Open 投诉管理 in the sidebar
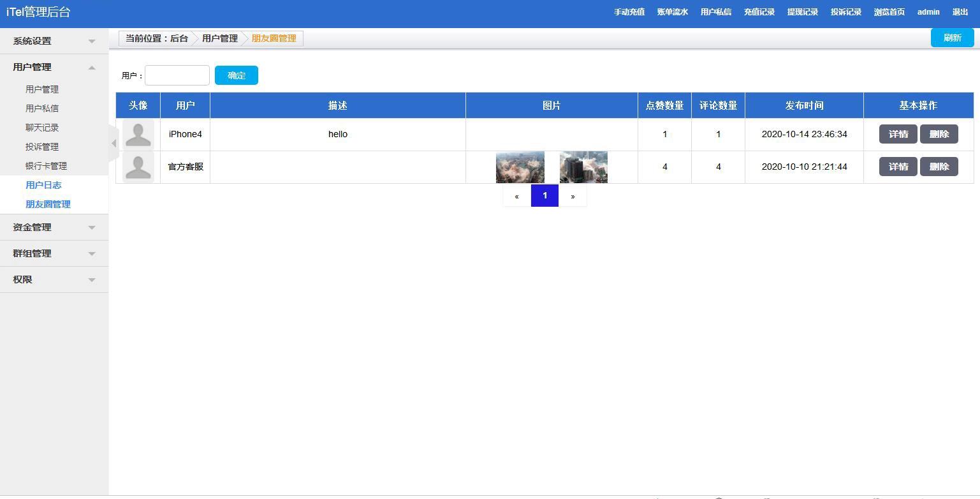This screenshot has width=980, height=499. click(42, 147)
